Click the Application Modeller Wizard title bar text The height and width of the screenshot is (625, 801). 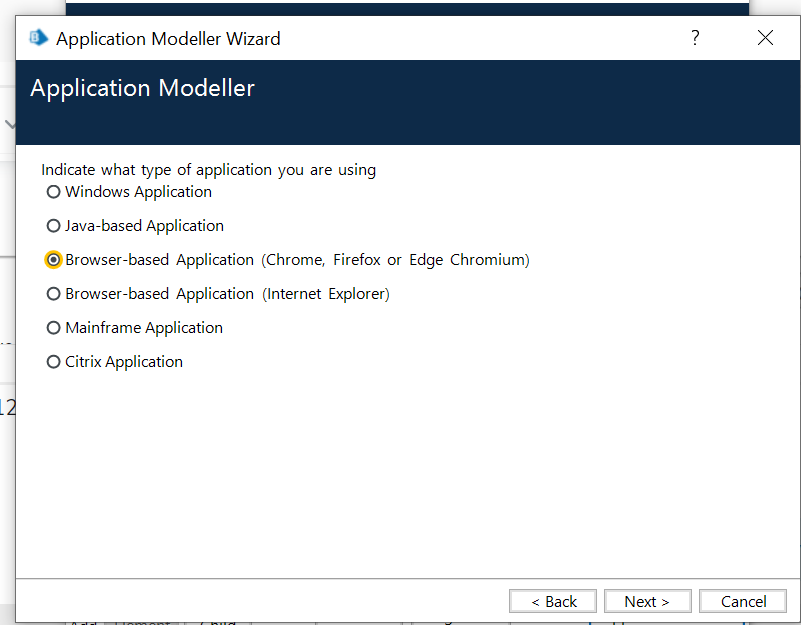[168, 39]
